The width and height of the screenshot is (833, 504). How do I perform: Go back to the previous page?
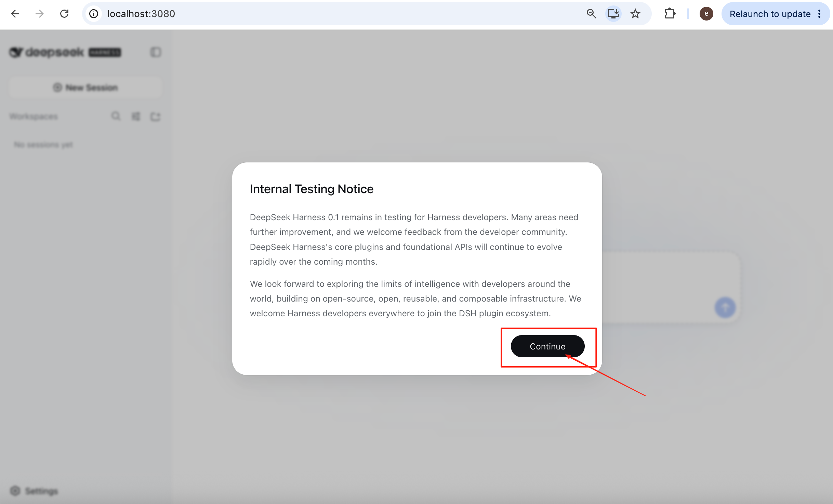15,14
